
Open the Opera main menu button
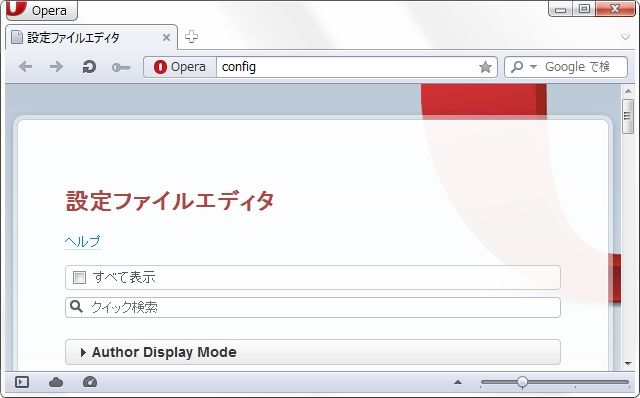tap(42, 10)
